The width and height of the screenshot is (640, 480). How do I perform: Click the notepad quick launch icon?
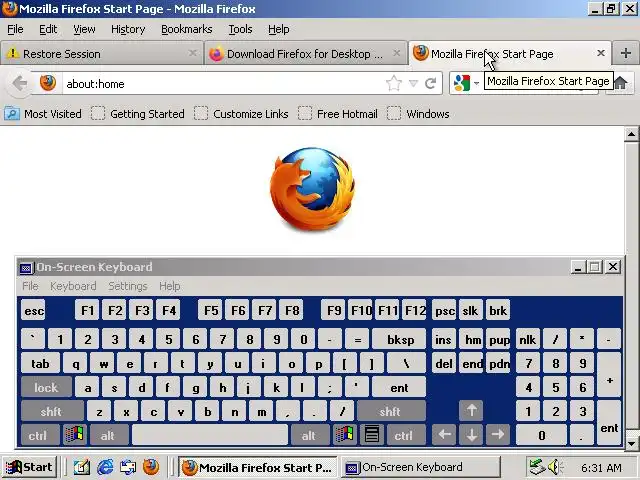pos(82,467)
